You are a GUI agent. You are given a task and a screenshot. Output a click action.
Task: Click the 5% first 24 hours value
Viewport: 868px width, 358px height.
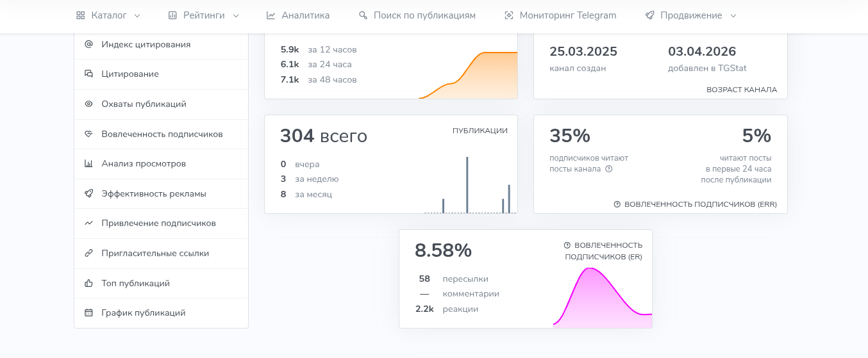(x=756, y=136)
